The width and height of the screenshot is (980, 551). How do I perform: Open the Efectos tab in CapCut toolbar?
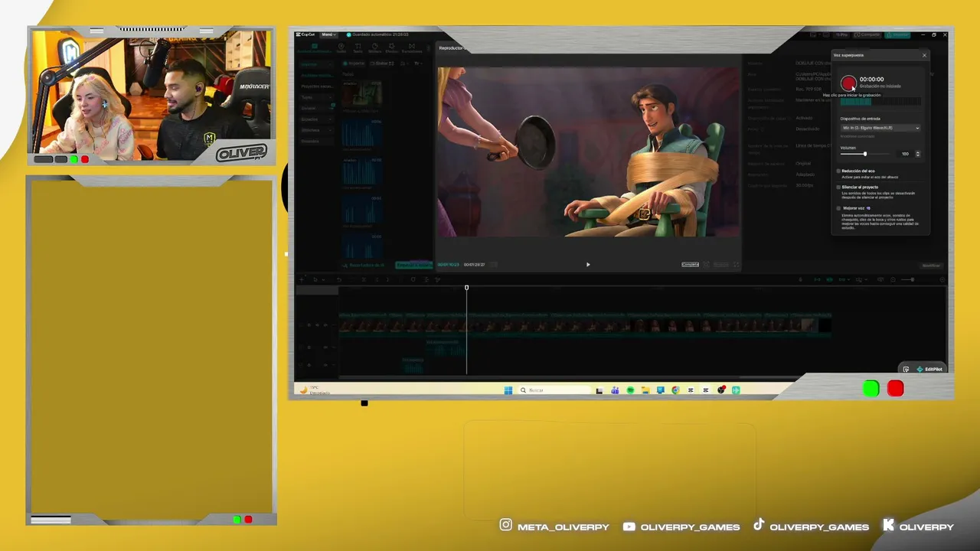point(392,47)
